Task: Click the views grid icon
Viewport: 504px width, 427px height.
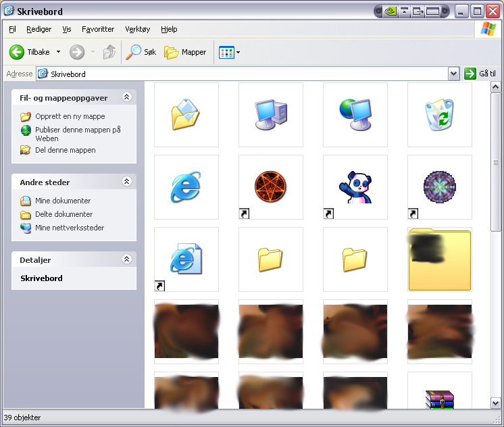Action: point(226,52)
